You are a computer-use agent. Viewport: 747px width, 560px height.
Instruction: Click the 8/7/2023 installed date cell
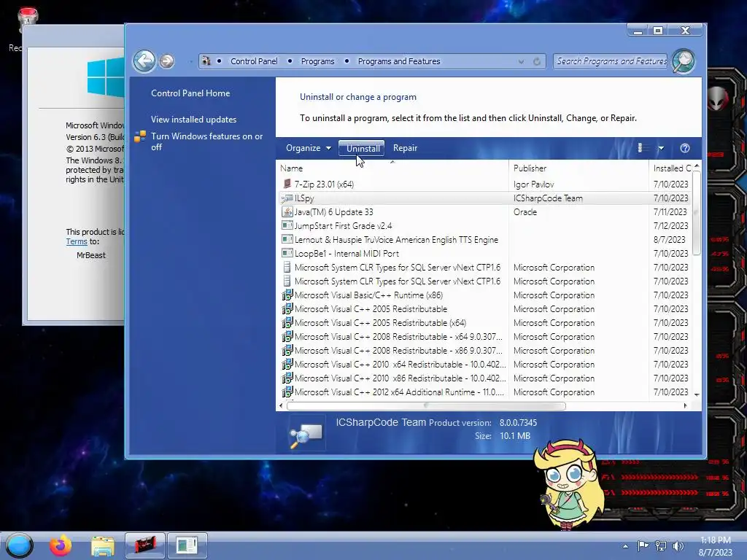pos(670,239)
